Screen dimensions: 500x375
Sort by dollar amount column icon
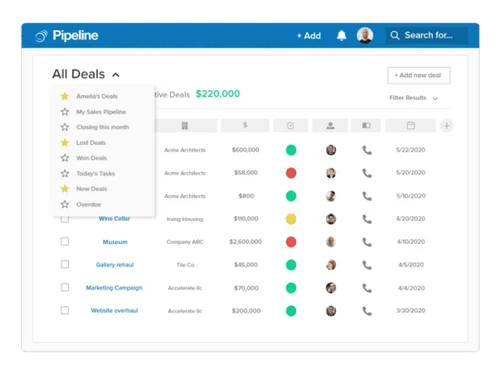click(x=245, y=125)
